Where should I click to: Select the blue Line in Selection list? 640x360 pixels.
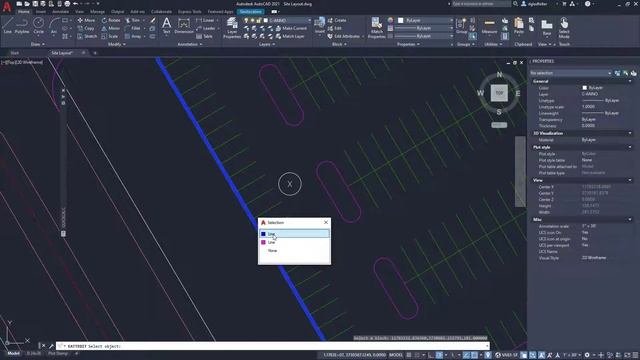(x=294, y=234)
